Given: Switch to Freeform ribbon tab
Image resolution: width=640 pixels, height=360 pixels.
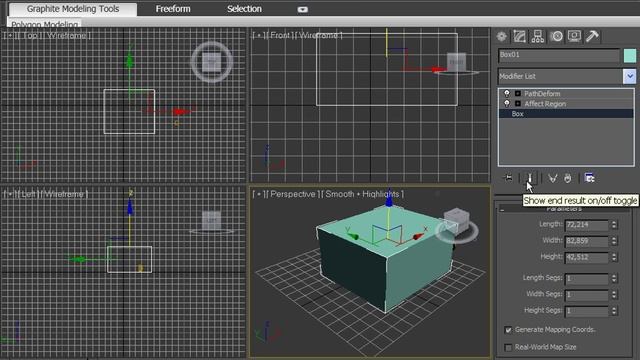Looking at the screenshot, I should pyautogui.click(x=173, y=9).
